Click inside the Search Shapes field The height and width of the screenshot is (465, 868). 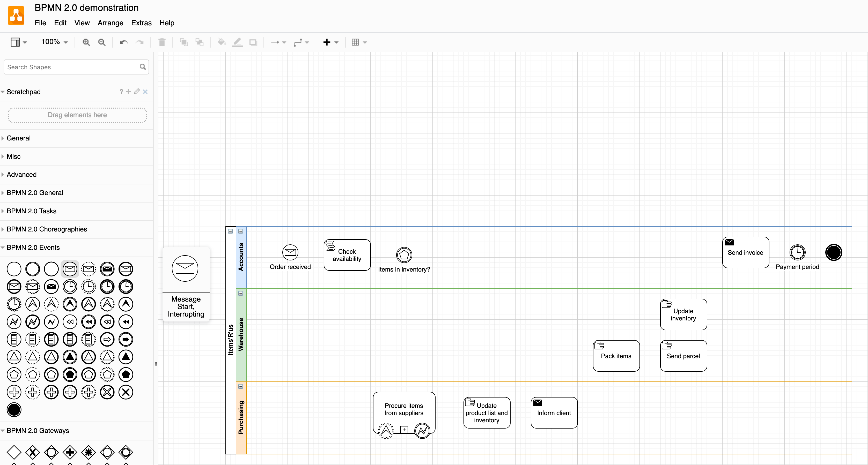(x=67, y=67)
